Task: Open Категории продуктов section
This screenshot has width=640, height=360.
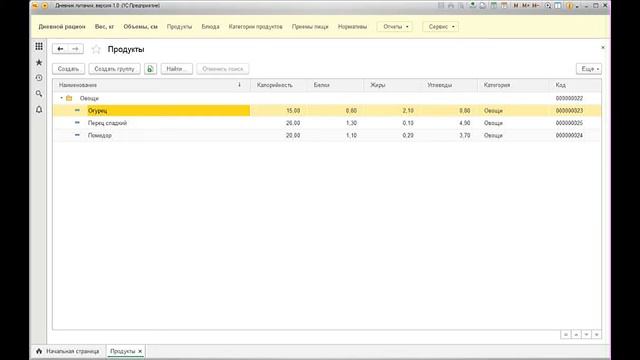Action: click(256, 27)
